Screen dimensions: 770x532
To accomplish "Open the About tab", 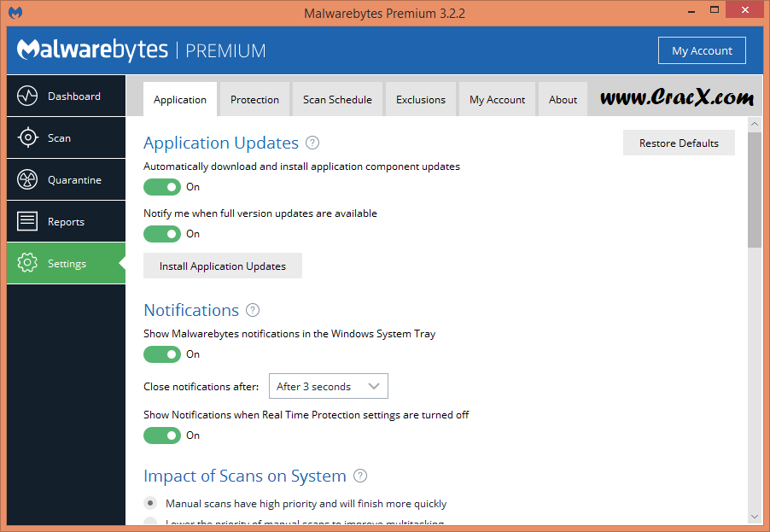I will [563, 99].
